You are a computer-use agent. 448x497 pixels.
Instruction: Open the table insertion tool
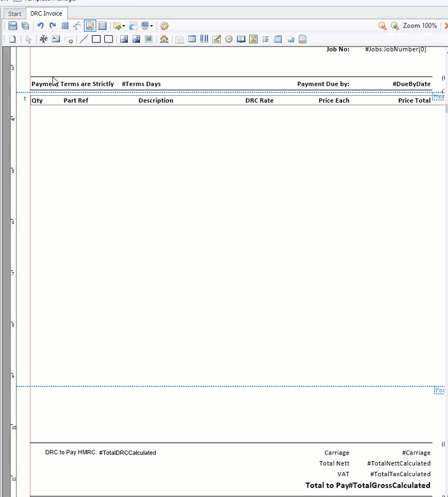192,39
